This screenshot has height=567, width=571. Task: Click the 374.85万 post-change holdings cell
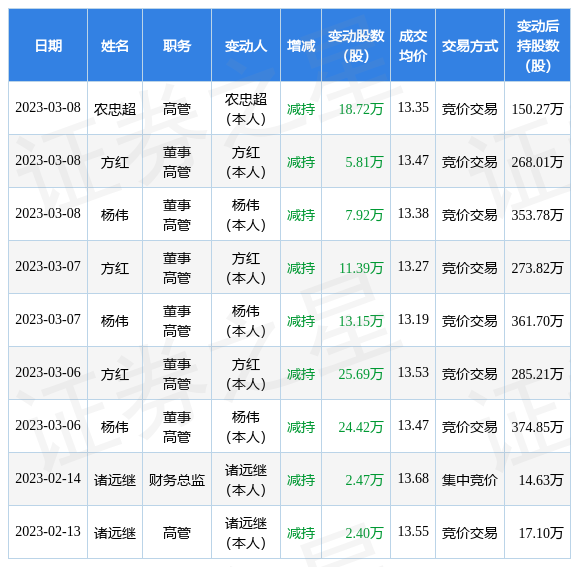[537, 427]
